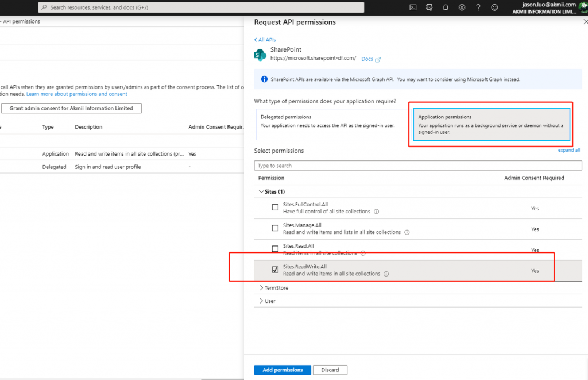
Task: Check the Sites.Manage.All checkbox
Action: 275,228
